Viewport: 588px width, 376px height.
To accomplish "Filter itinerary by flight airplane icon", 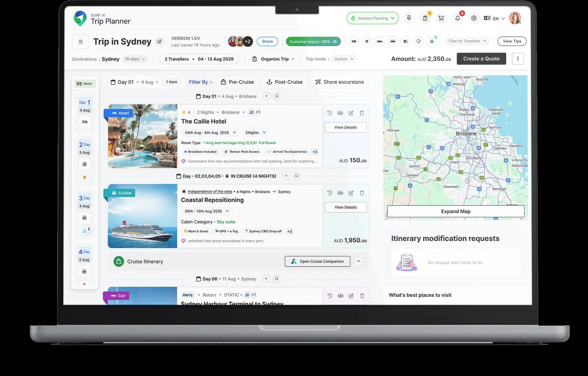I will [x=367, y=41].
